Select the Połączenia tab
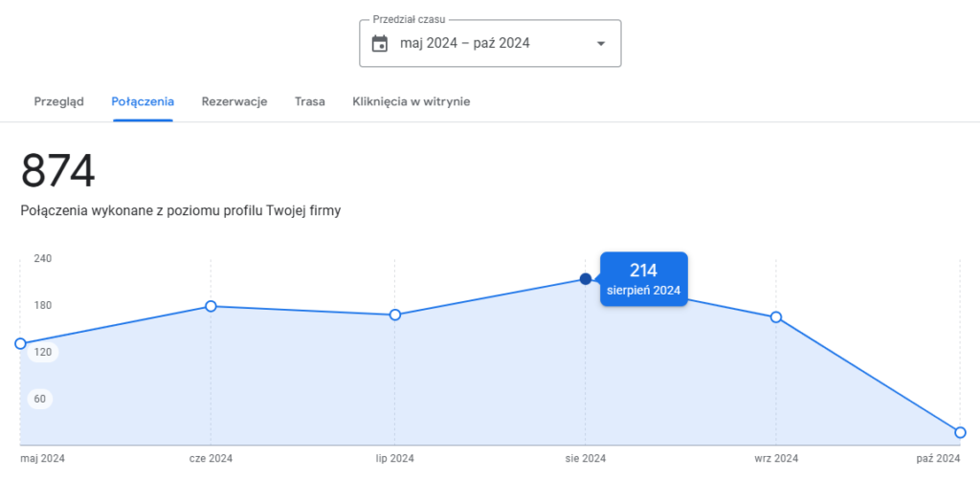This screenshot has width=980, height=479. click(x=143, y=101)
